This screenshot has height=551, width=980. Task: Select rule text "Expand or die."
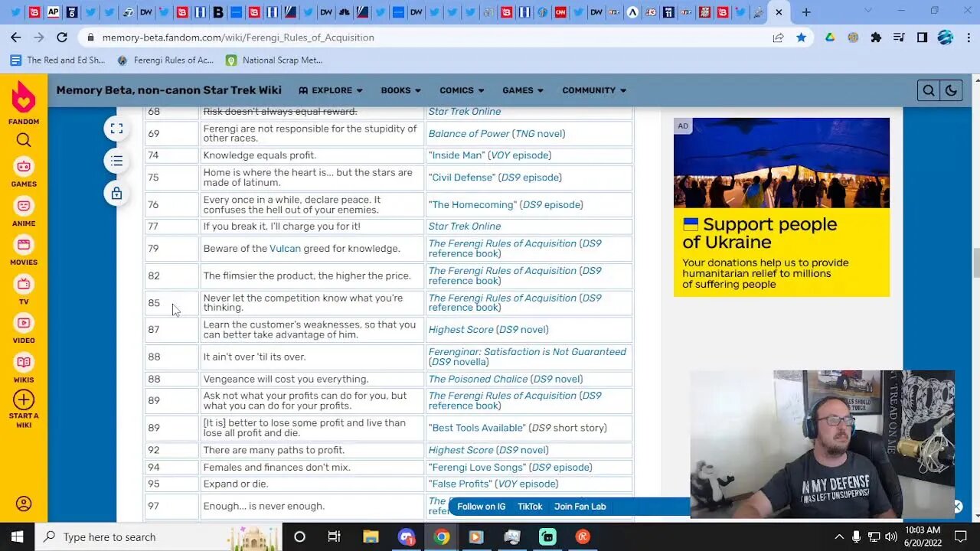(x=236, y=484)
